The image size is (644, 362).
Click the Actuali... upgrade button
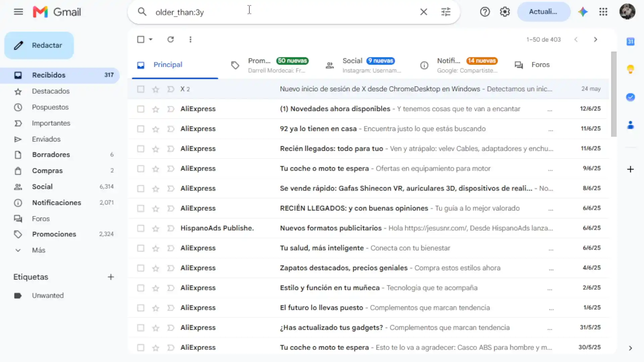click(x=543, y=12)
